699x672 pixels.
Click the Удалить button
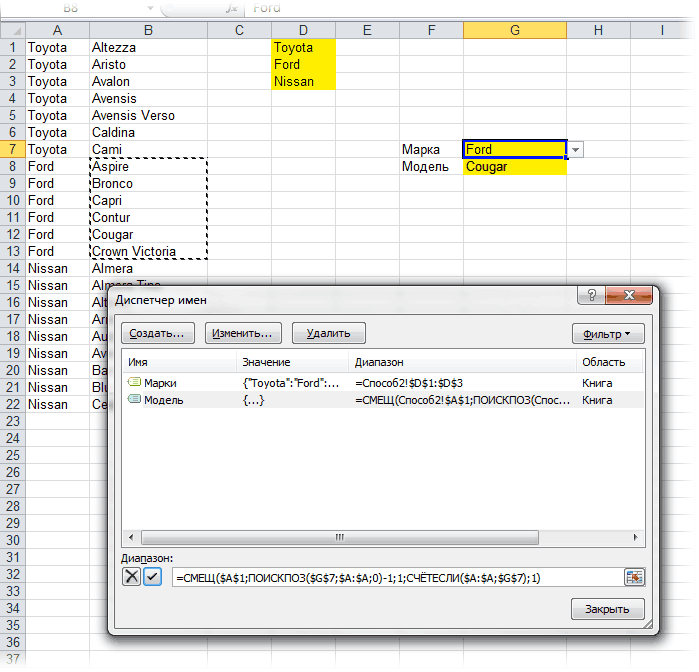[329, 333]
